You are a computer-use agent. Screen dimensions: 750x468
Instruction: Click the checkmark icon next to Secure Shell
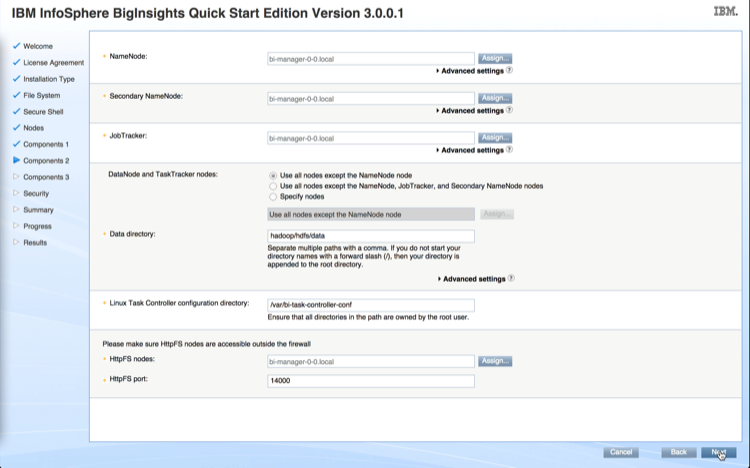(x=17, y=111)
